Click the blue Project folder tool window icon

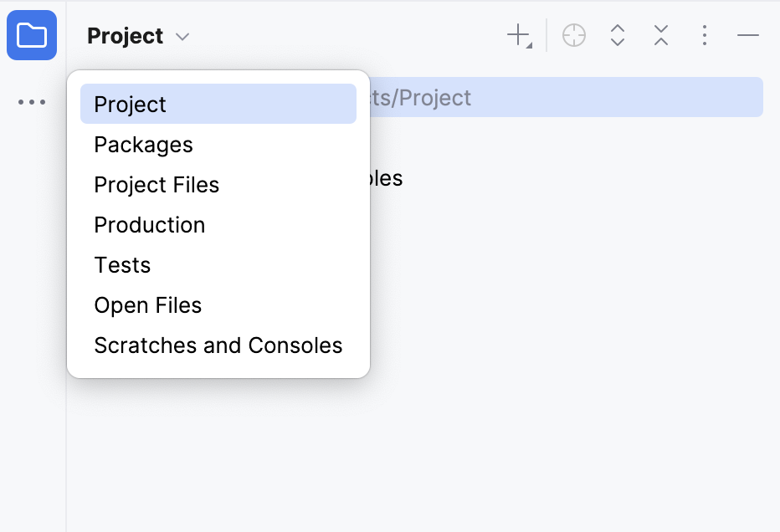31,35
